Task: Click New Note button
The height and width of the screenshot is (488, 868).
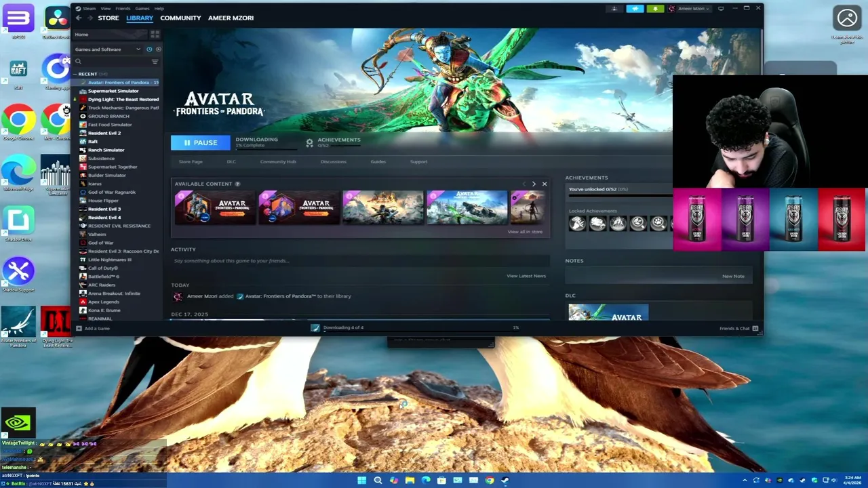Action: tap(733, 277)
